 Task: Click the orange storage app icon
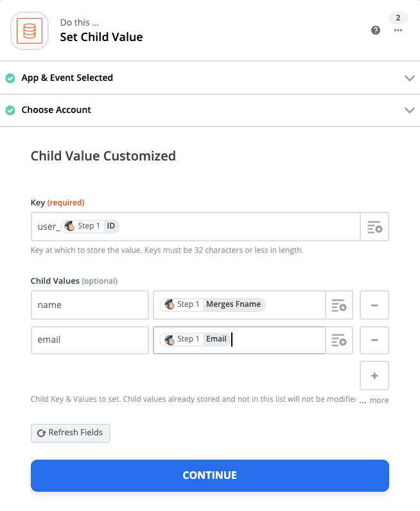click(x=30, y=30)
